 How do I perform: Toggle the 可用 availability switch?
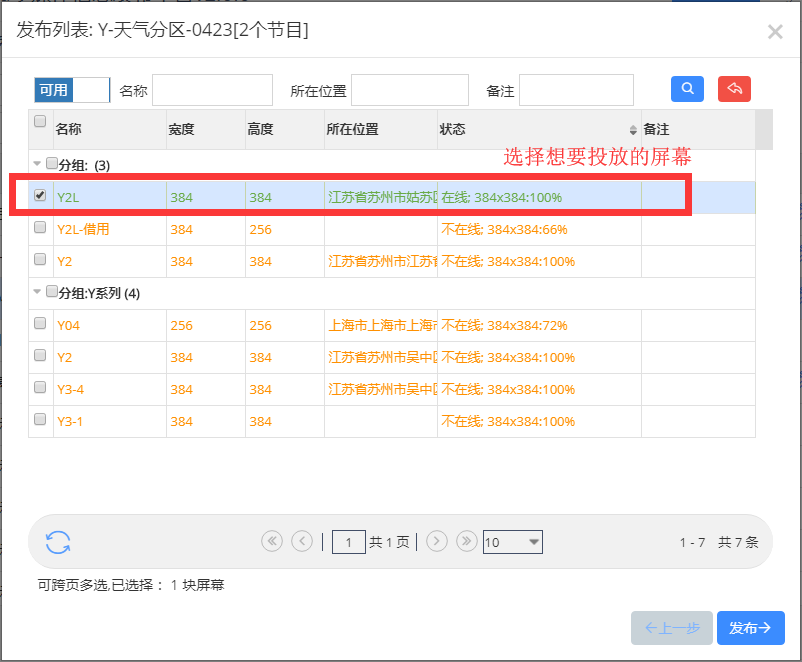click(71, 90)
